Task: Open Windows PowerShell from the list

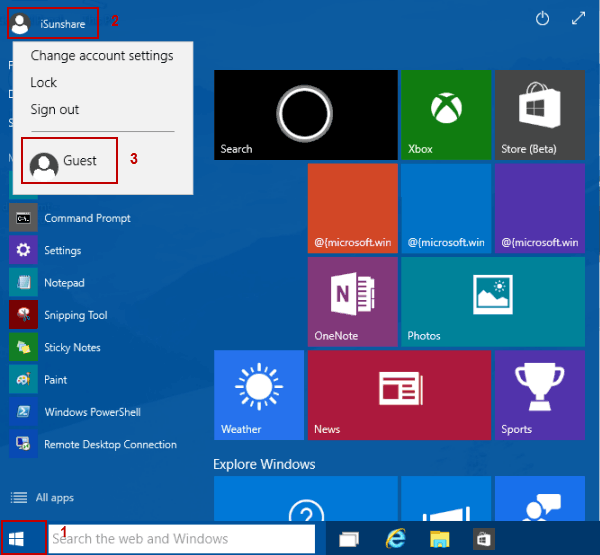Action: (92, 412)
